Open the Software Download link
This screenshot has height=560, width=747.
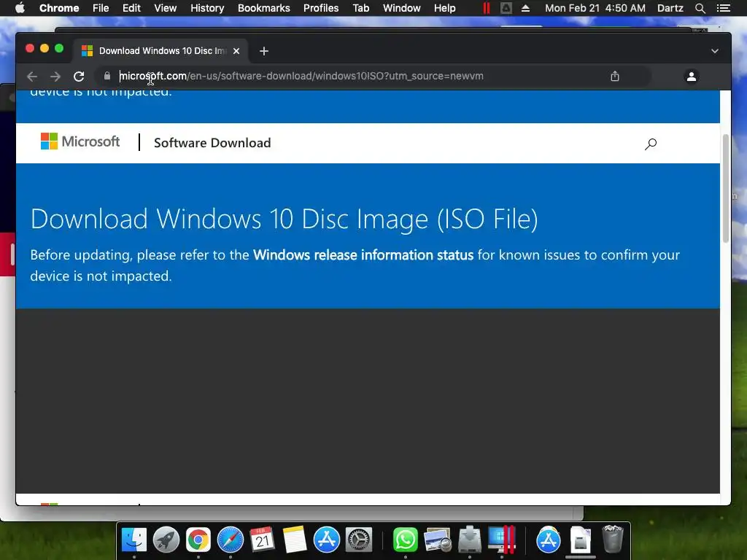pos(212,143)
